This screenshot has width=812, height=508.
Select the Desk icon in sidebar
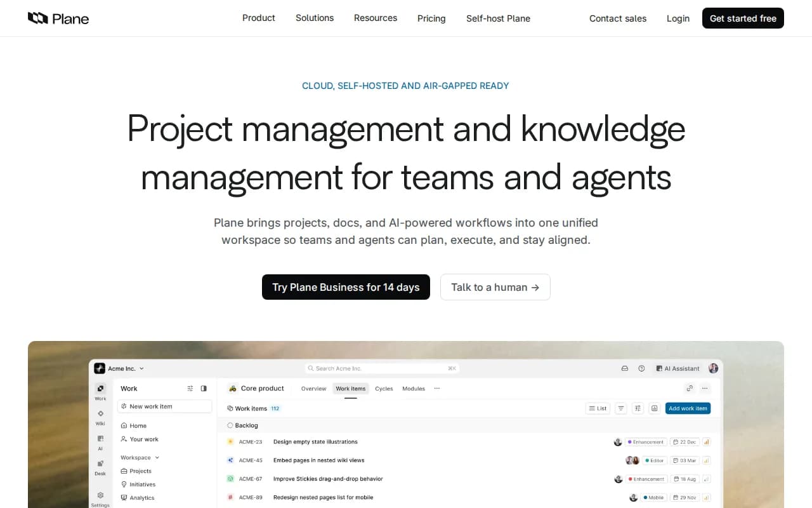tap(100, 464)
